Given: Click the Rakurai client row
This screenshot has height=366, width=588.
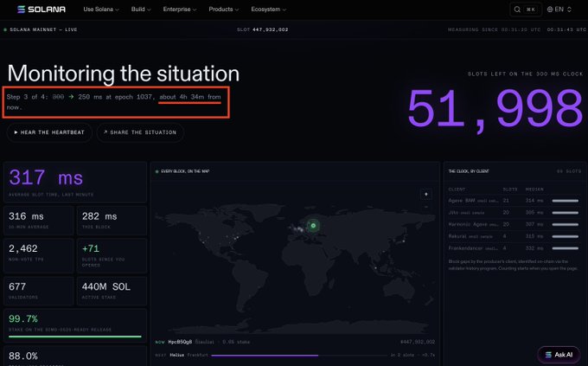Looking at the screenshot, I should (x=514, y=236).
